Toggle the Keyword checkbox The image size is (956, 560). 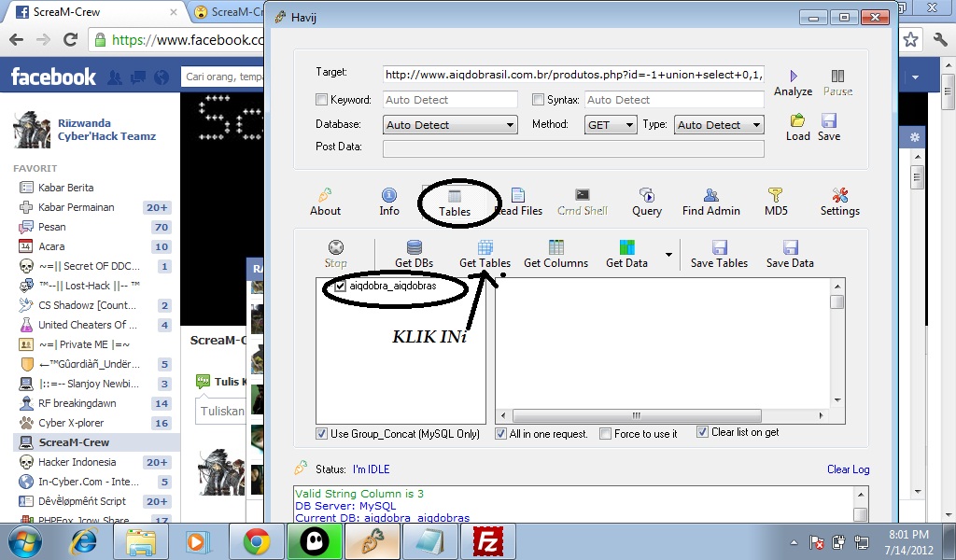point(321,99)
